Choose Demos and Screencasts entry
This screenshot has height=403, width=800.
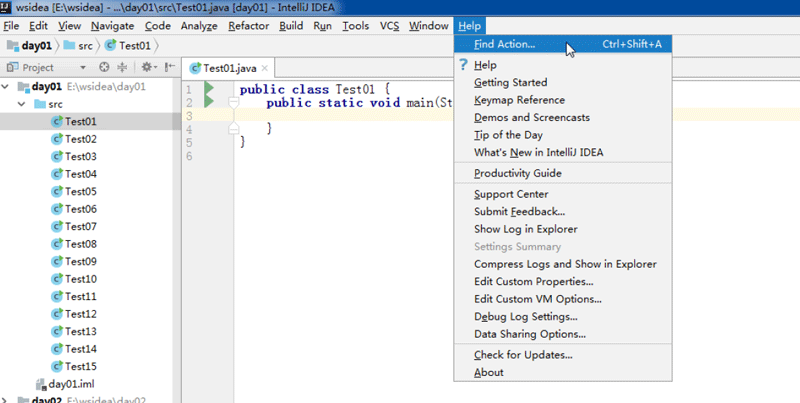click(x=563, y=117)
